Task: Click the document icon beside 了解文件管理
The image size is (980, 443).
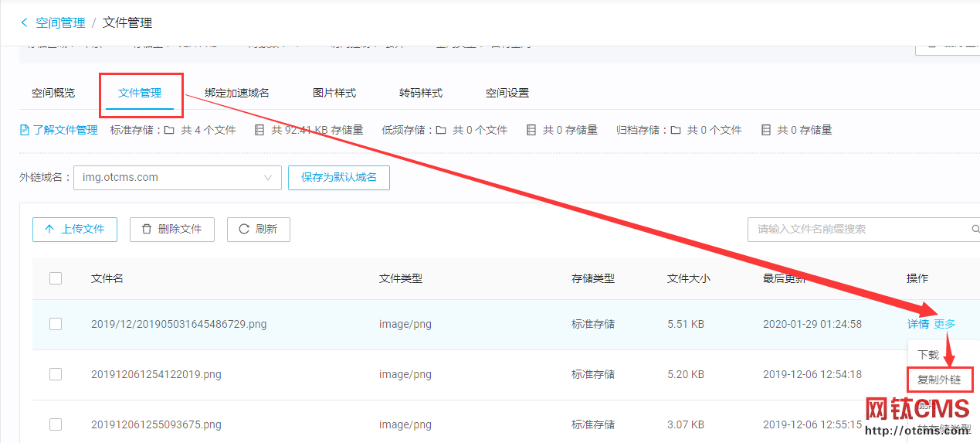Action: pyautogui.click(x=25, y=130)
